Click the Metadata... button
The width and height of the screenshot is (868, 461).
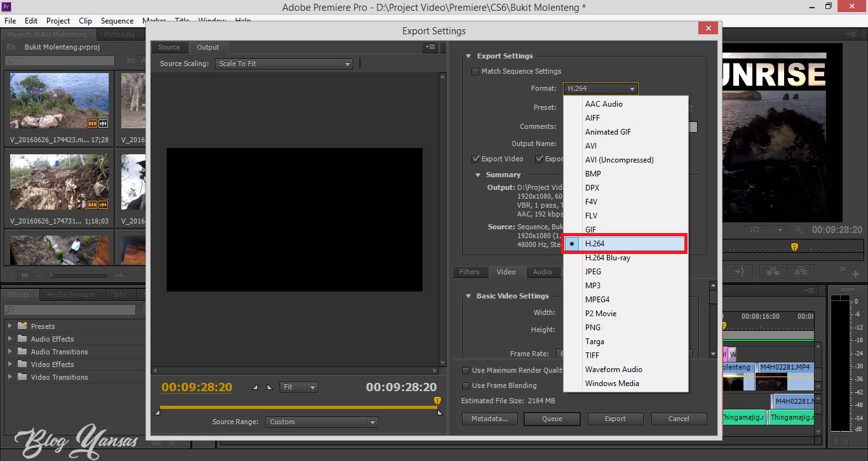coord(489,418)
